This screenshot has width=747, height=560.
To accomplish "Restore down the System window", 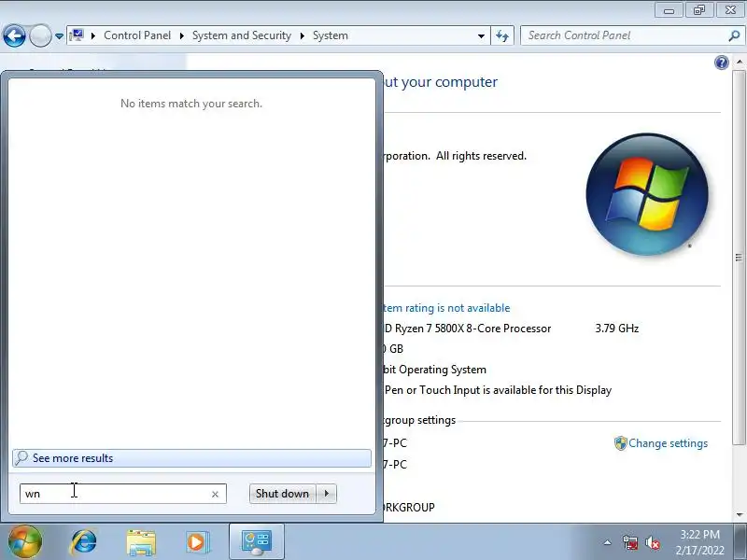I will coord(698,10).
